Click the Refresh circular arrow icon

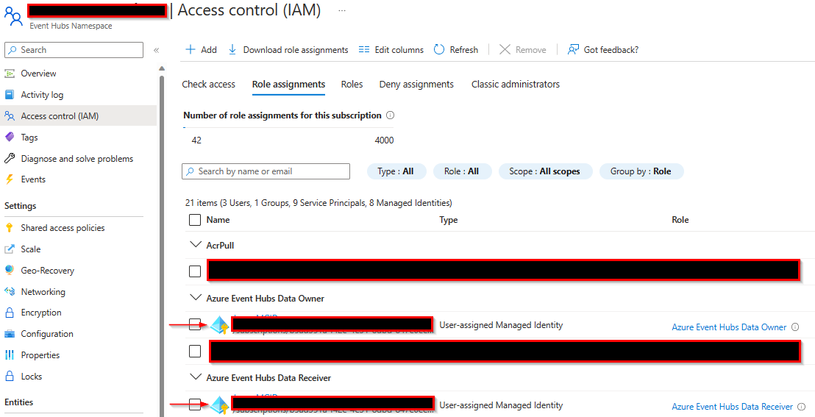coord(439,49)
